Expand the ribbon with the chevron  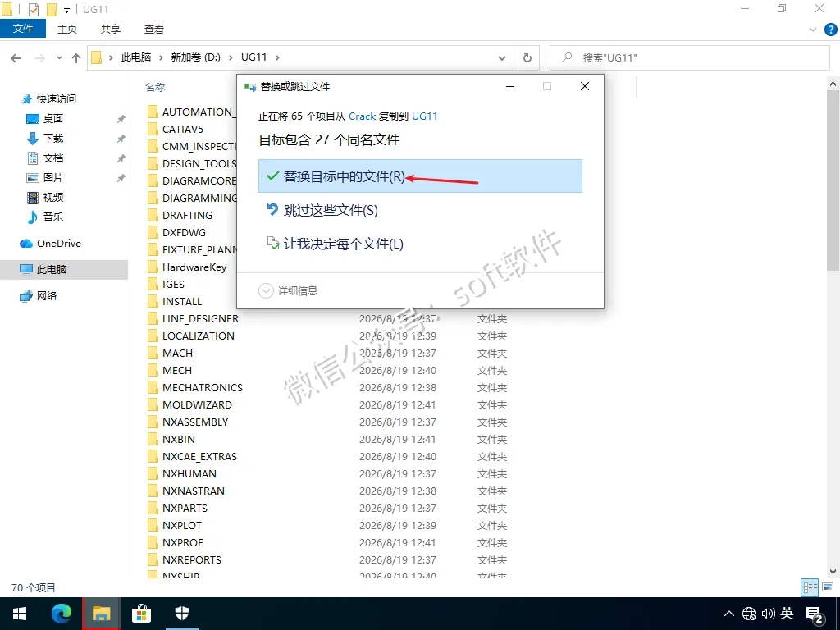(x=812, y=30)
